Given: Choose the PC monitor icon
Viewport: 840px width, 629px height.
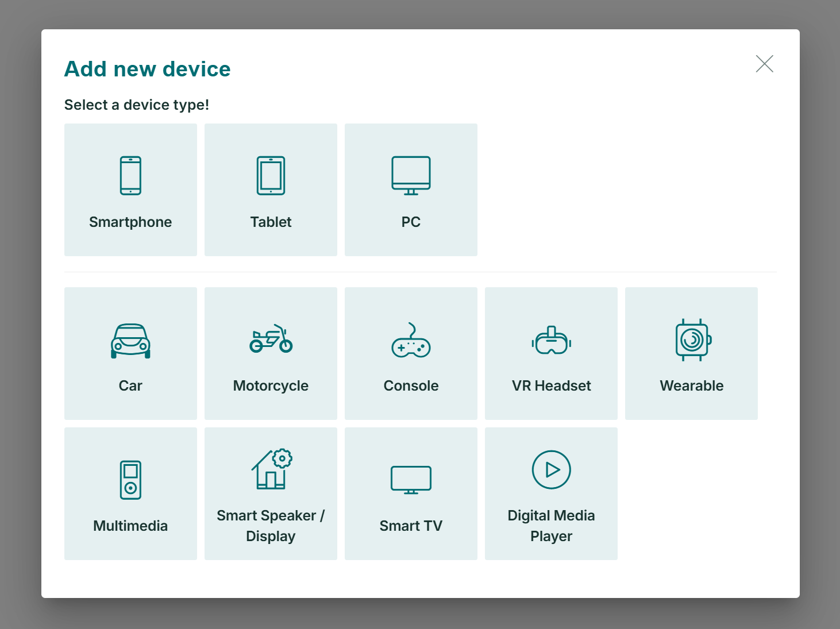Looking at the screenshot, I should 411,176.
